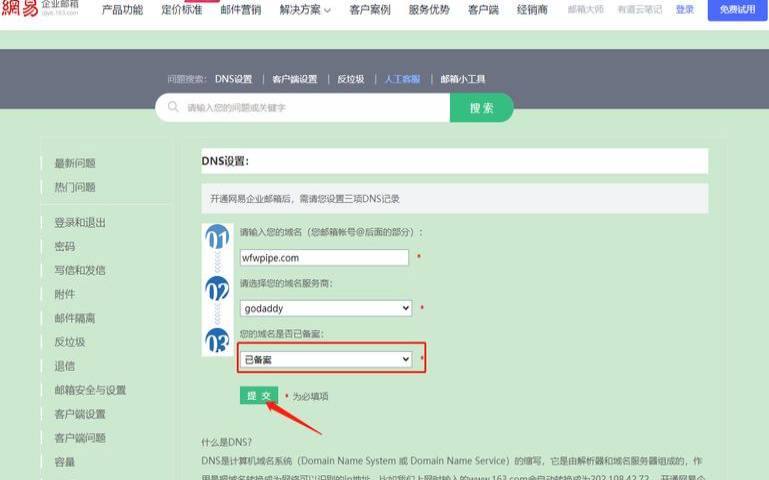The height and width of the screenshot is (480, 769).
Task: Open 客户端 in top navigation
Action: (x=483, y=9)
